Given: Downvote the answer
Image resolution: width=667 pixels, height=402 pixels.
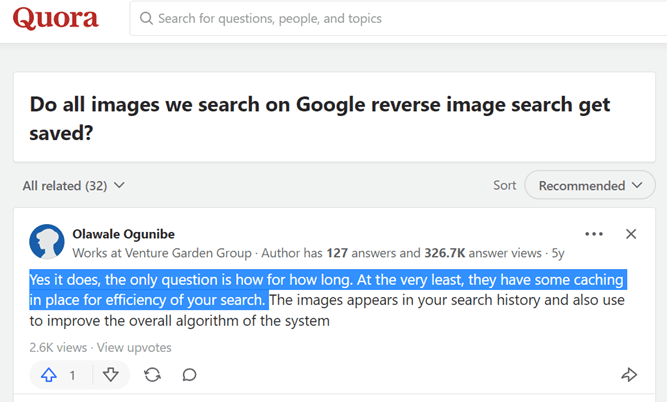Looking at the screenshot, I should (111, 375).
